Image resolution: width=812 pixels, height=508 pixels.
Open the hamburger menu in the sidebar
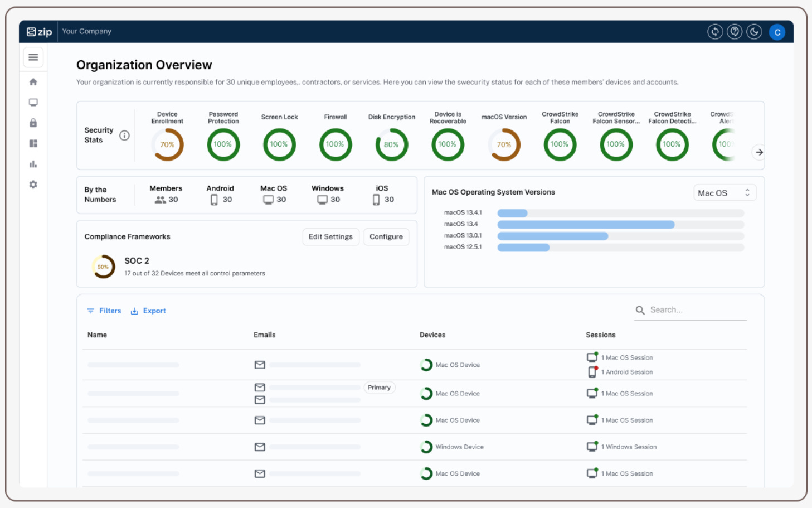click(33, 57)
